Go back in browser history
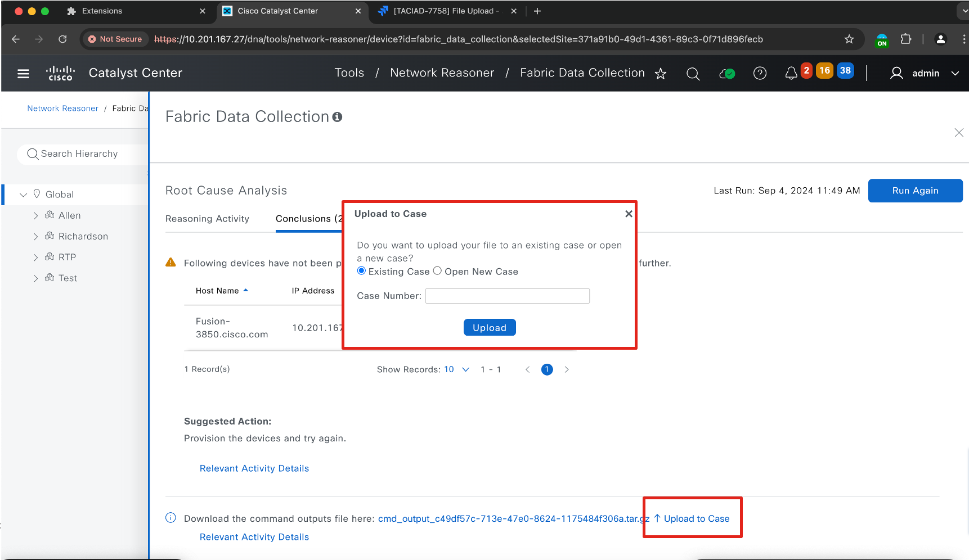 tap(16, 39)
